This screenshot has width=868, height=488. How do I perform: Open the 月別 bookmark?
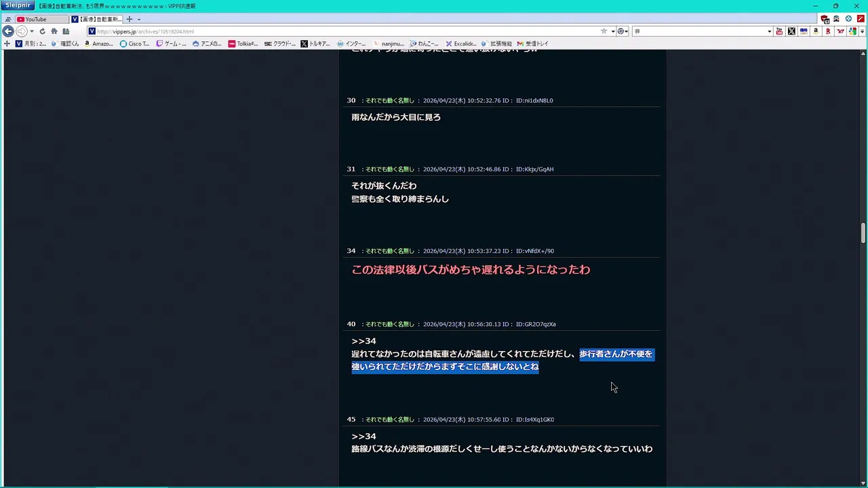point(31,43)
